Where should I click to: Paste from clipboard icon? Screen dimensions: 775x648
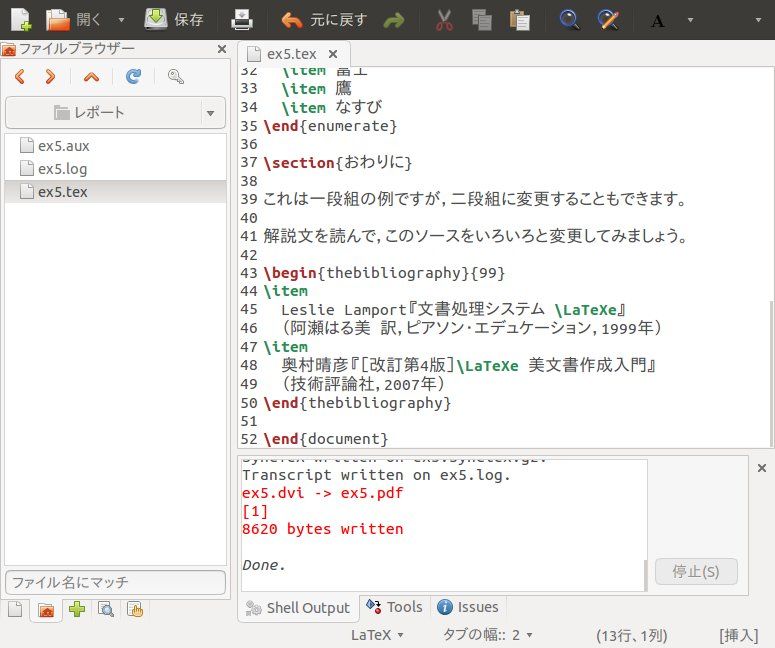(519, 20)
